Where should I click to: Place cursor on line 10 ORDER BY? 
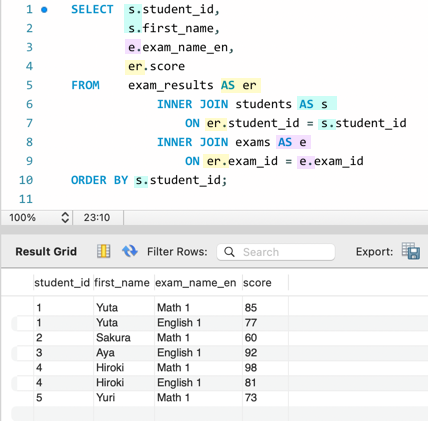(99, 180)
